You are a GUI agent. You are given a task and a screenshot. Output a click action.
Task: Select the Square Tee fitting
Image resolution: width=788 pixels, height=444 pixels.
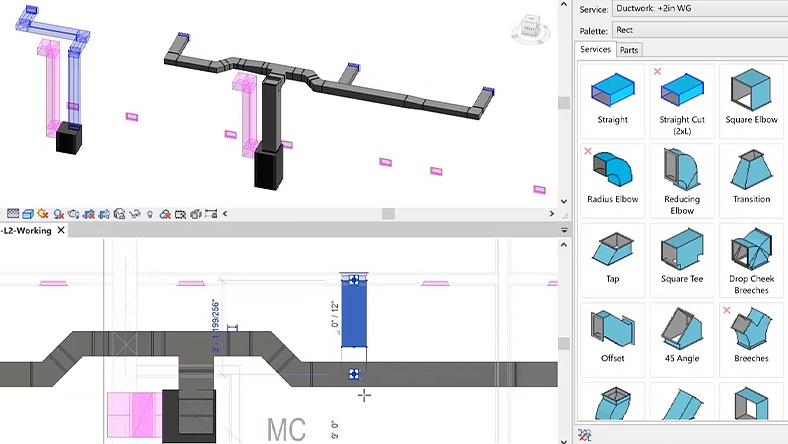682,260
